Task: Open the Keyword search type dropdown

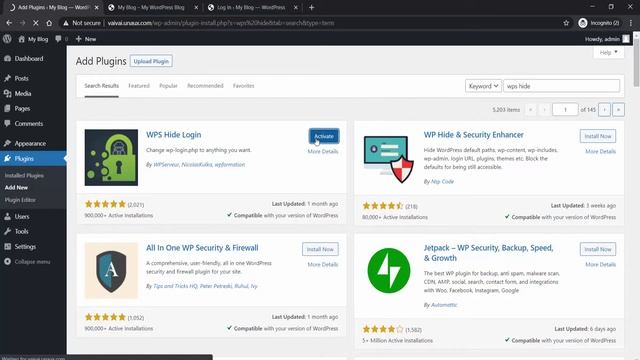Action: [483, 86]
